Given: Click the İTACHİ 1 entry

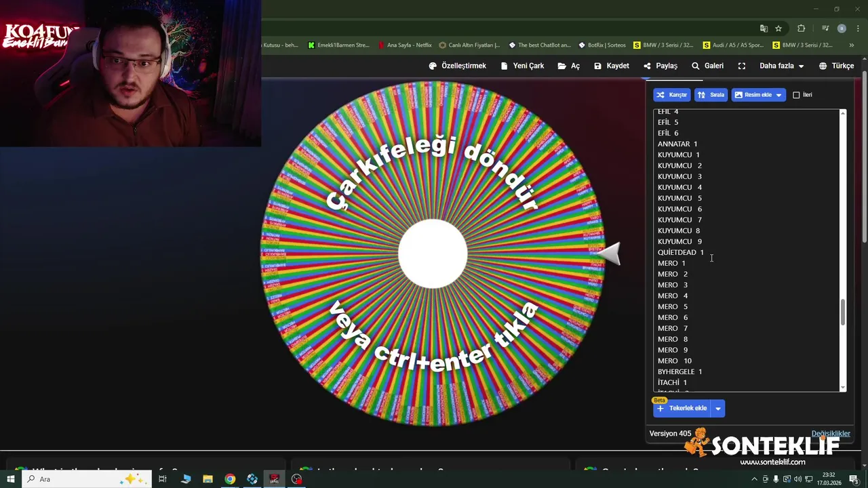Looking at the screenshot, I should 672,382.
